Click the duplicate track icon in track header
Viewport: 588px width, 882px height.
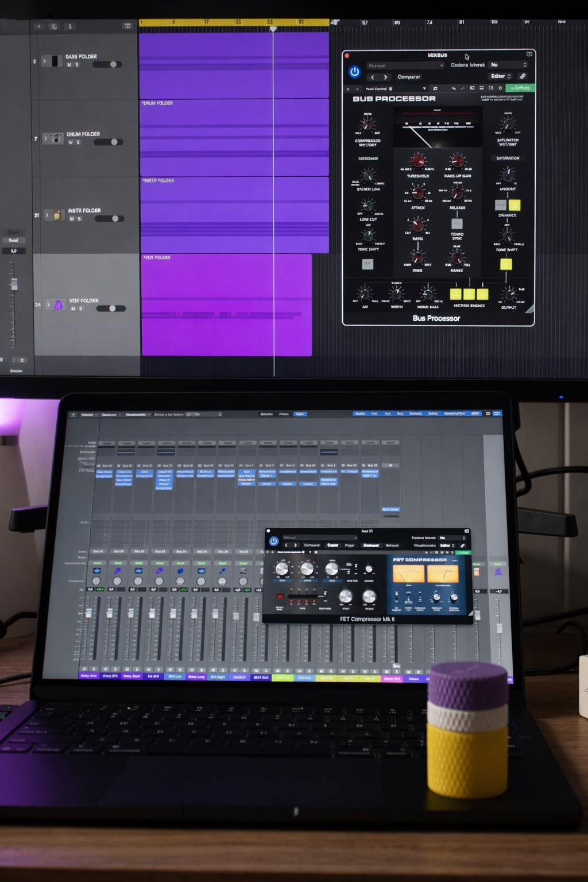click(x=55, y=26)
